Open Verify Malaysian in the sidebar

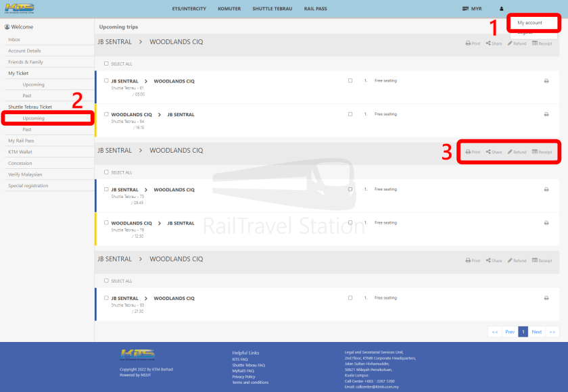point(25,174)
